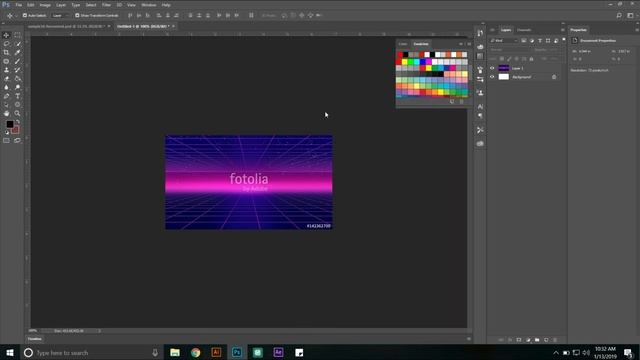Select the Path Selection tool

pyautogui.click(x=6, y=105)
